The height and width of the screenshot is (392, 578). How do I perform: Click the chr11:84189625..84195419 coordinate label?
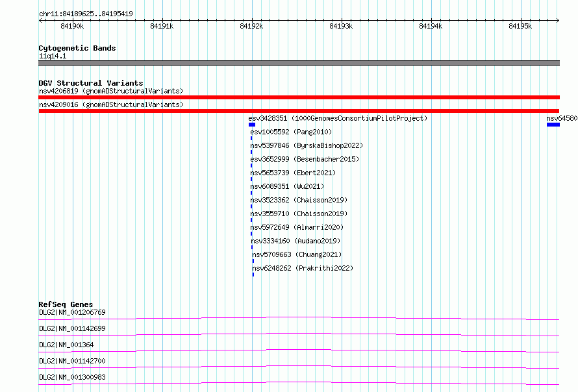pyautogui.click(x=86, y=14)
